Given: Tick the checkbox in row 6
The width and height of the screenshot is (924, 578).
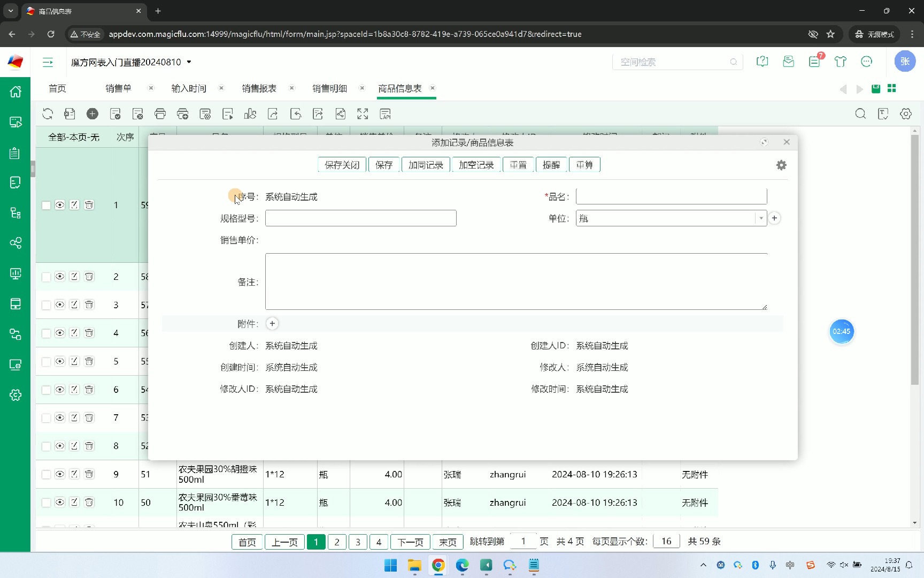Looking at the screenshot, I should pyautogui.click(x=46, y=390).
